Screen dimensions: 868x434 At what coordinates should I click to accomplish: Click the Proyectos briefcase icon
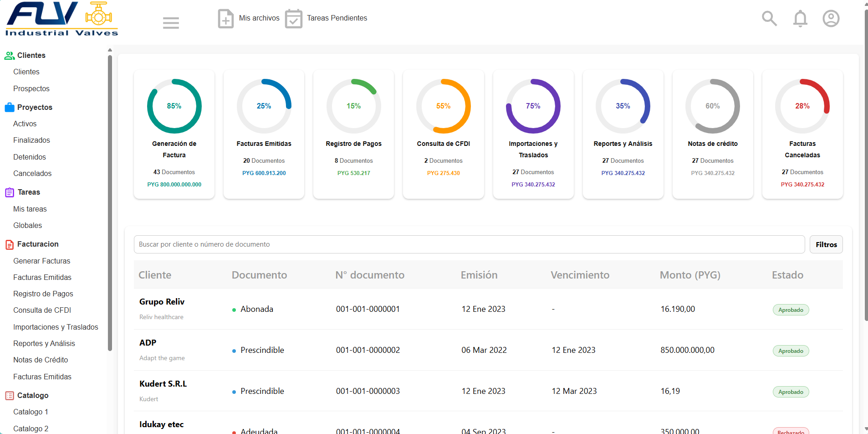pyautogui.click(x=10, y=108)
